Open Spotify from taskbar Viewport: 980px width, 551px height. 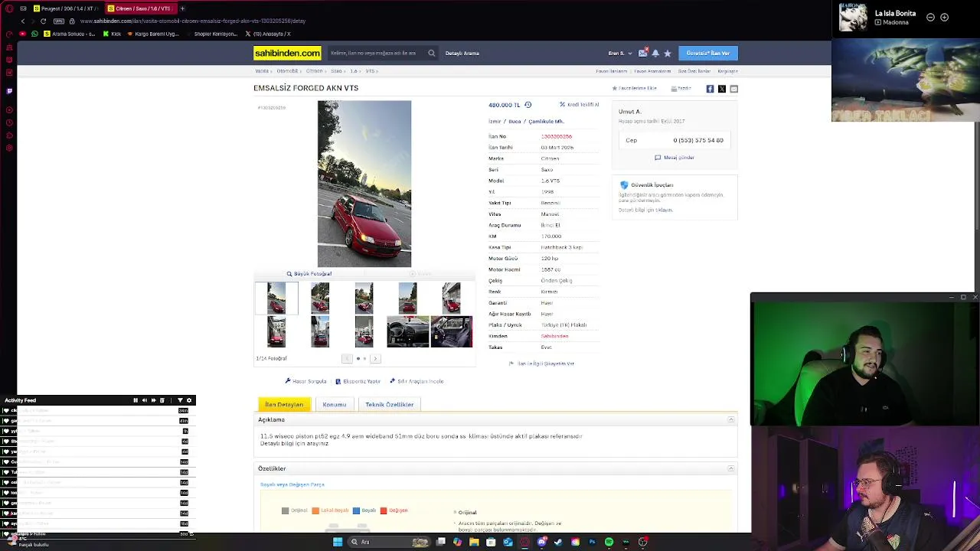coord(609,542)
